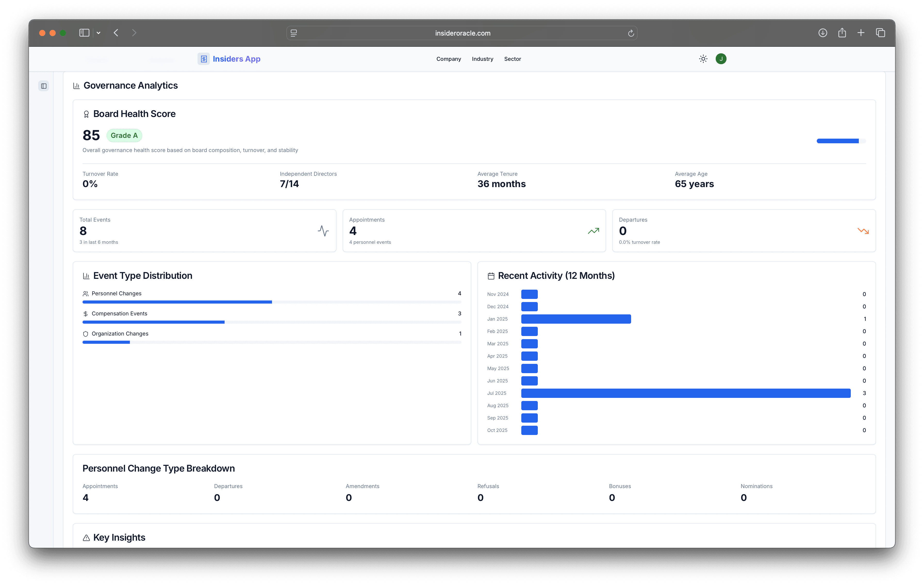Click the browser share icon
The image size is (924, 586).
pos(842,33)
